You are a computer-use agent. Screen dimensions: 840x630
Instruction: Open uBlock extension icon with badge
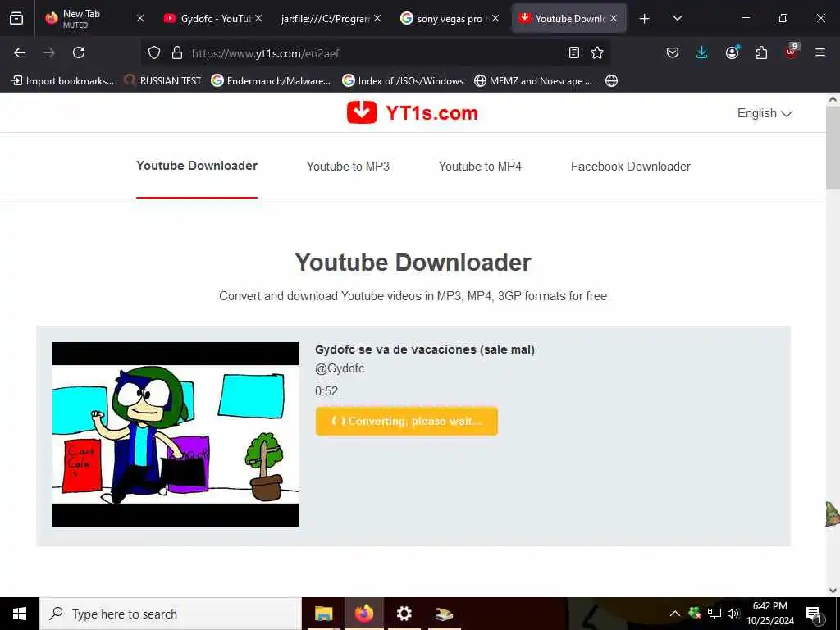[792, 52]
